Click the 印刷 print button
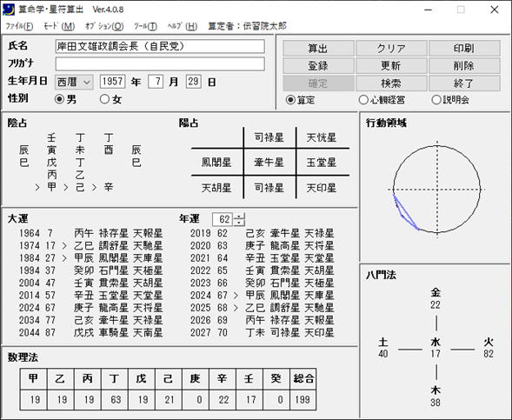The width and height of the screenshot is (512, 420). tap(464, 49)
